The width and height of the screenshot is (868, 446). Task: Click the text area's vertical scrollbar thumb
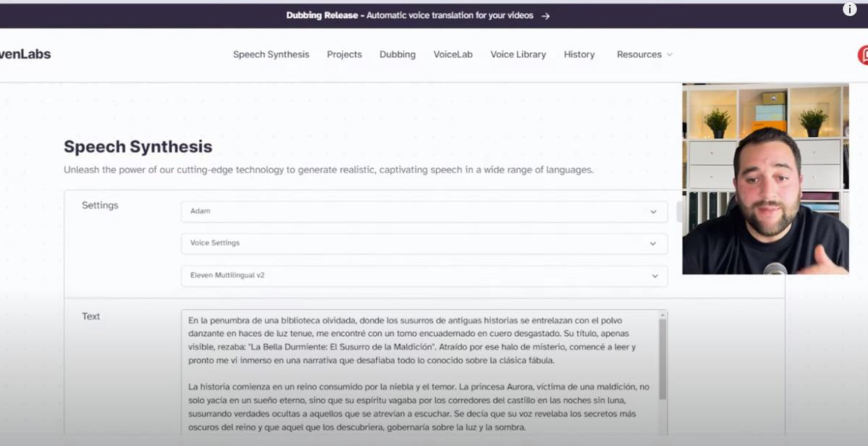[x=663, y=360]
